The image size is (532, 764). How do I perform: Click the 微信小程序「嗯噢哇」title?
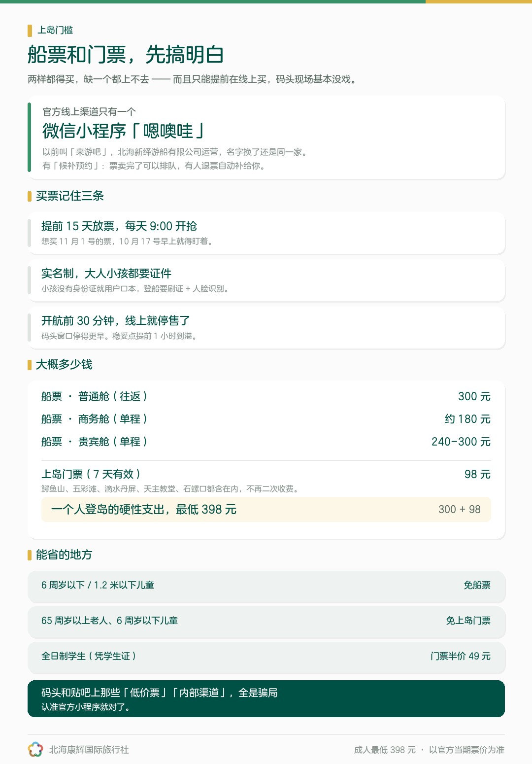click(x=123, y=131)
